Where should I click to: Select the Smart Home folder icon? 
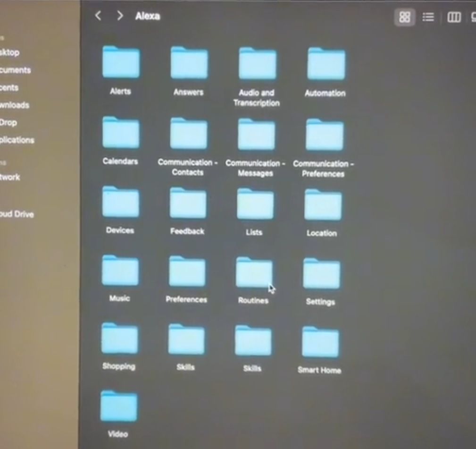320,342
